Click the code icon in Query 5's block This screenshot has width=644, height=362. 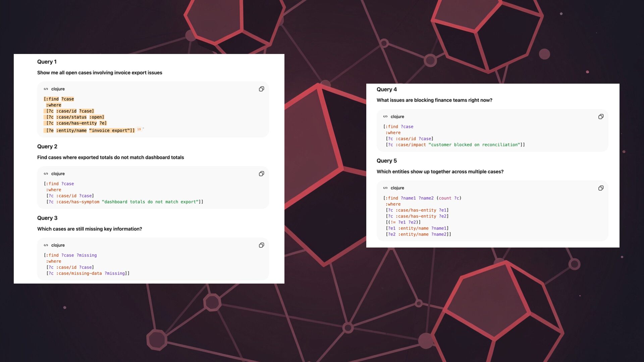[x=385, y=188]
